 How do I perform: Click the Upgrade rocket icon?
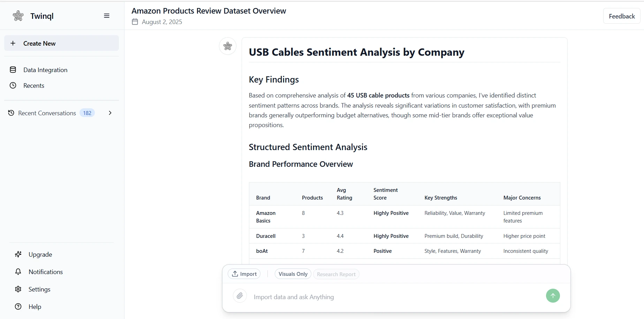(x=18, y=255)
